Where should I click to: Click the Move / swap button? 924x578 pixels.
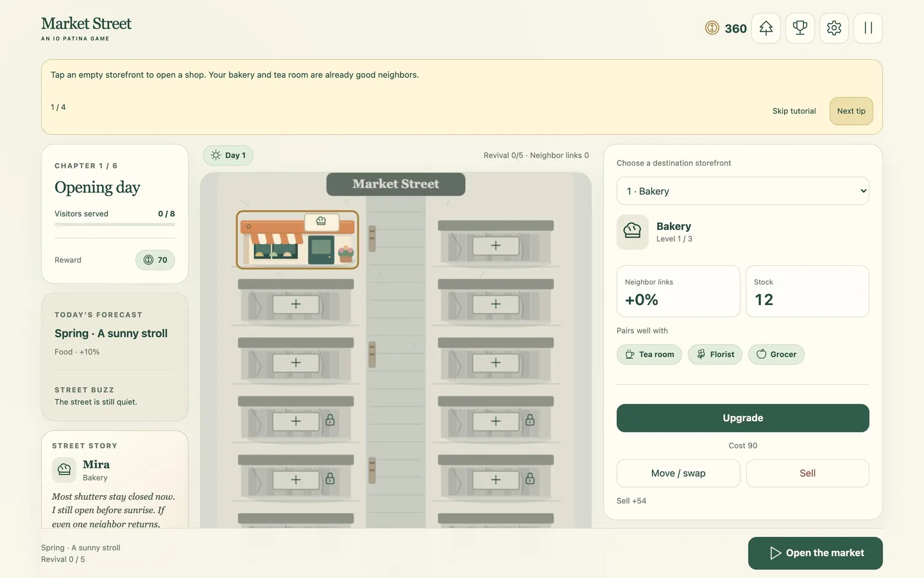678,473
